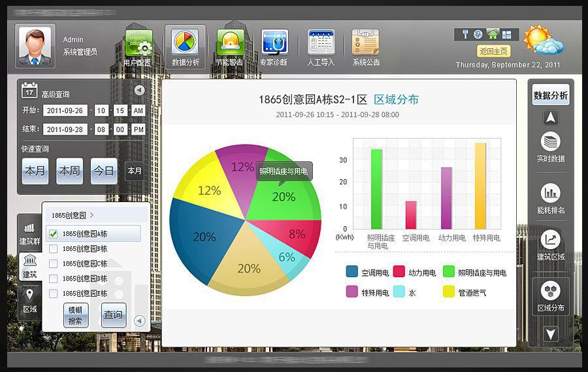Open the 数据分析 pie chart toolbar icon

[x=185, y=42]
